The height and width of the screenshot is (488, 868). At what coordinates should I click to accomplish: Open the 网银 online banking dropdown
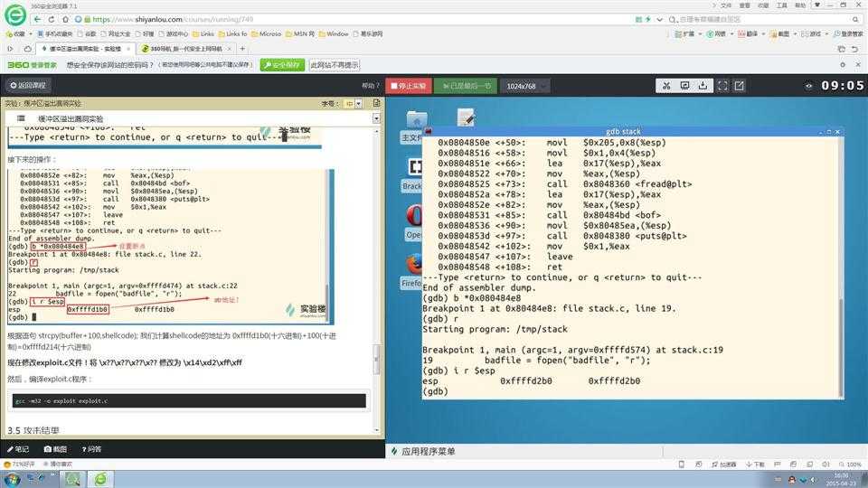pyautogui.click(x=719, y=33)
